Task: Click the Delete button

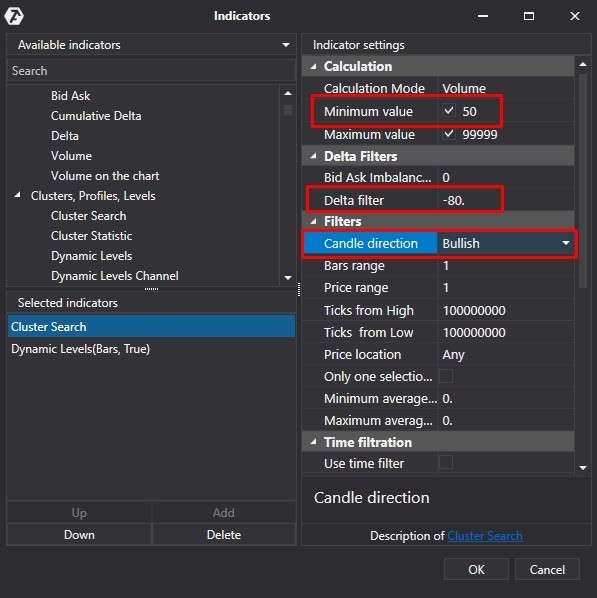Action: click(224, 535)
